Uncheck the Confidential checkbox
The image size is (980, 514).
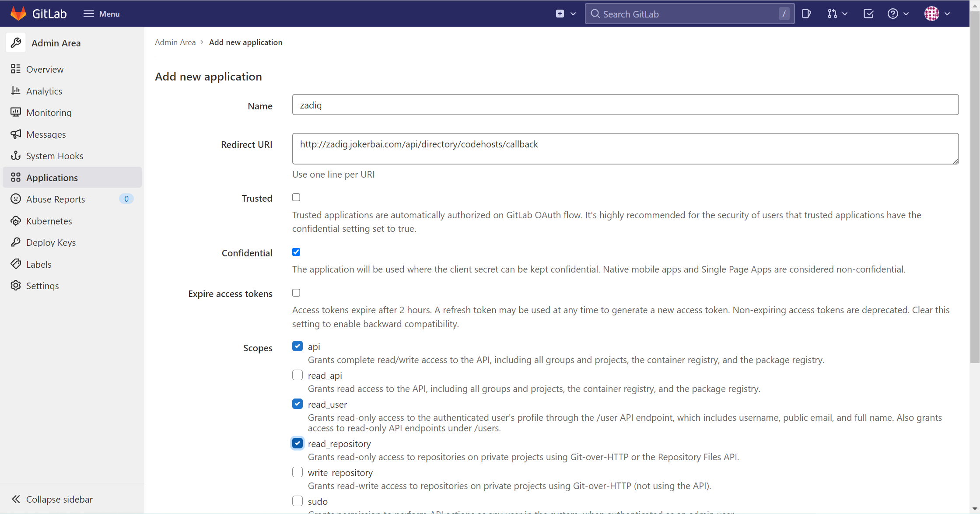point(296,252)
